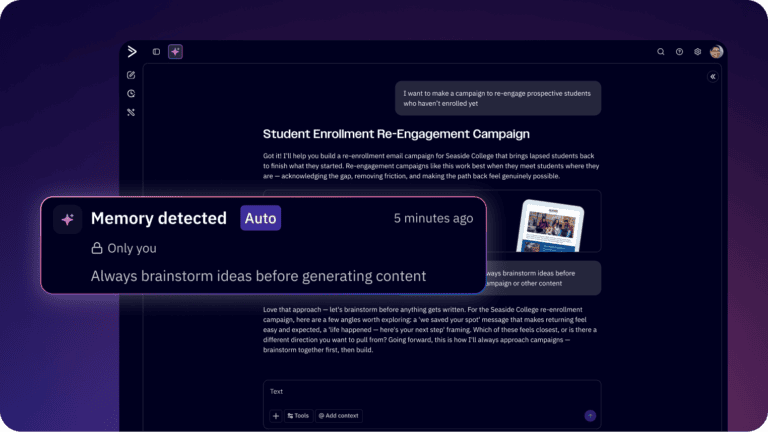
Task: Click the plus attachment button in composer
Action: click(x=276, y=416)
